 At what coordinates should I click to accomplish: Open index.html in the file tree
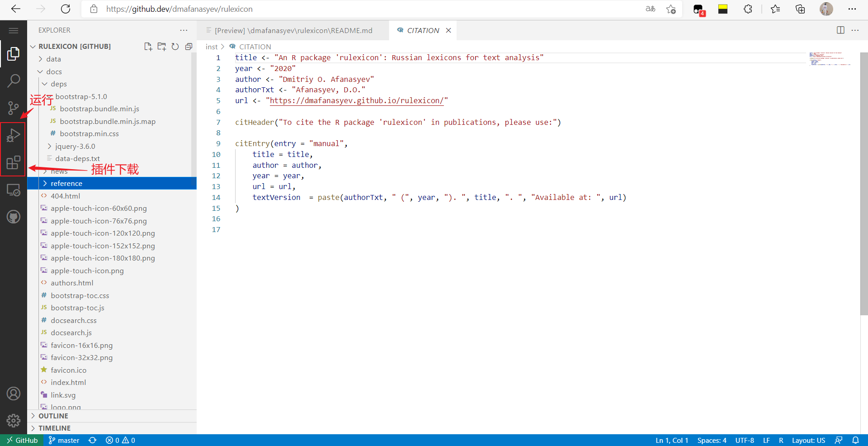(68, 383)
